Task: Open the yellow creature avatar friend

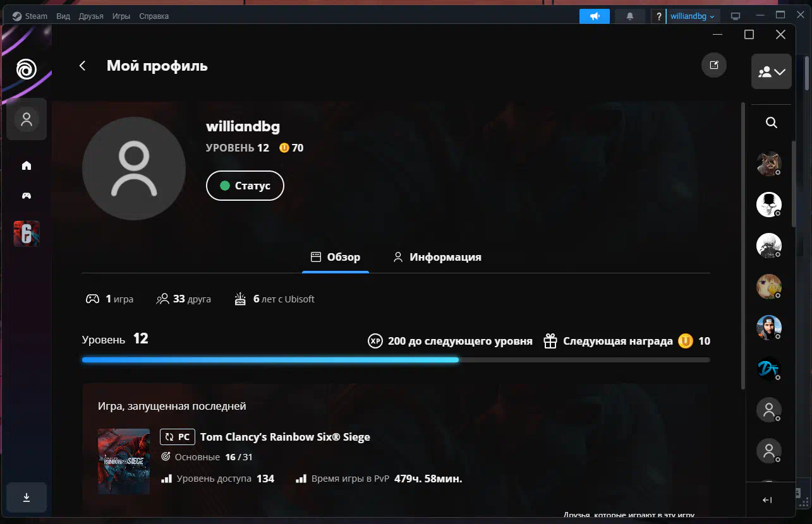Action: click(x=769, y=287)
